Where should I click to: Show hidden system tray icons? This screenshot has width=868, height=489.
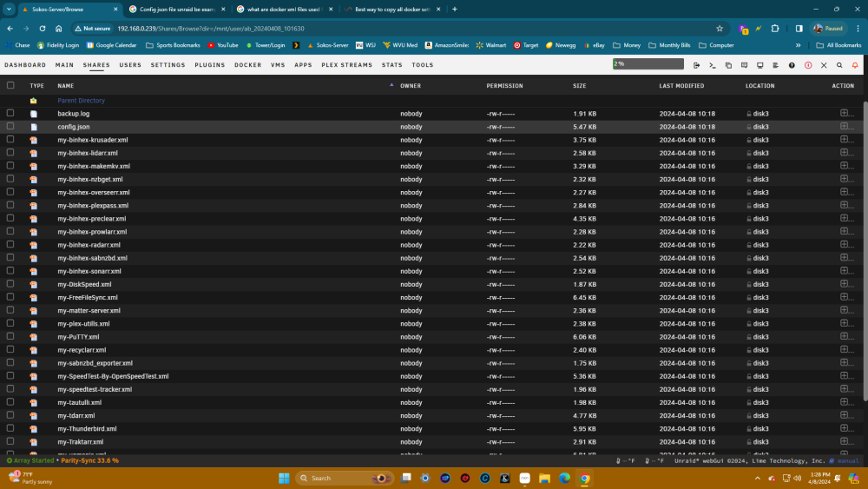point(757,479)
